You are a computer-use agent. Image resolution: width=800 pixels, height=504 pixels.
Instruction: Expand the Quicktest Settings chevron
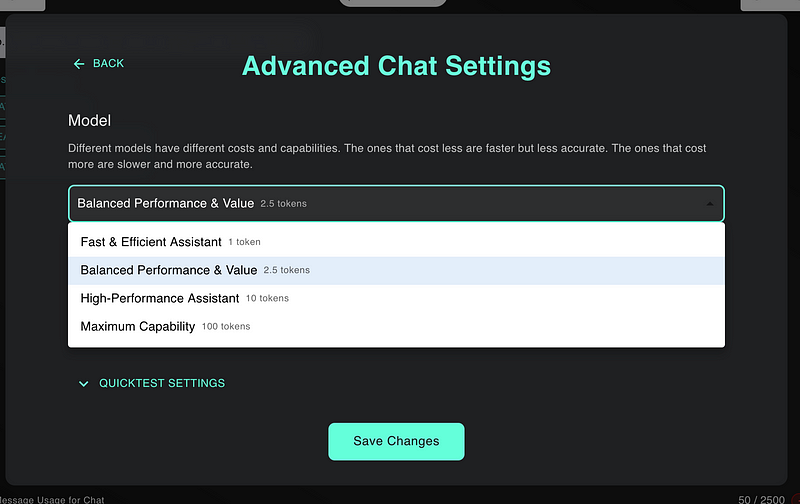click(84, 384)
